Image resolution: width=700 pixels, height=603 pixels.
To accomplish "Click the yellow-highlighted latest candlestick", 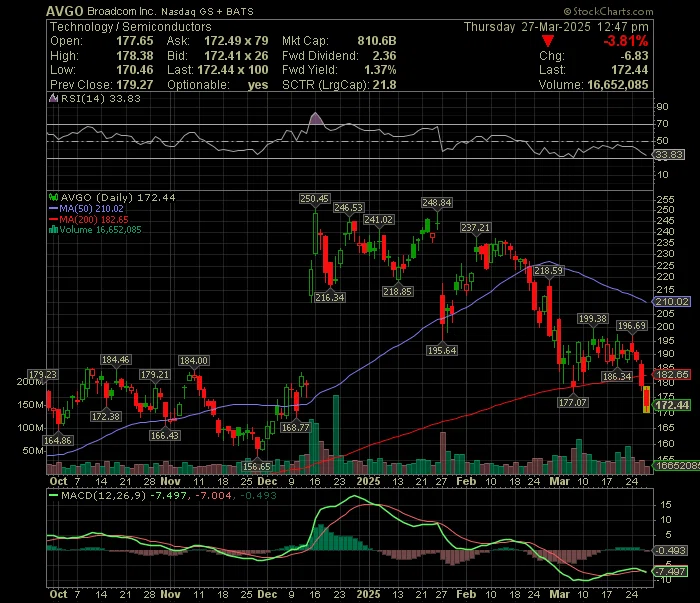I will click(x=646, y=399).
